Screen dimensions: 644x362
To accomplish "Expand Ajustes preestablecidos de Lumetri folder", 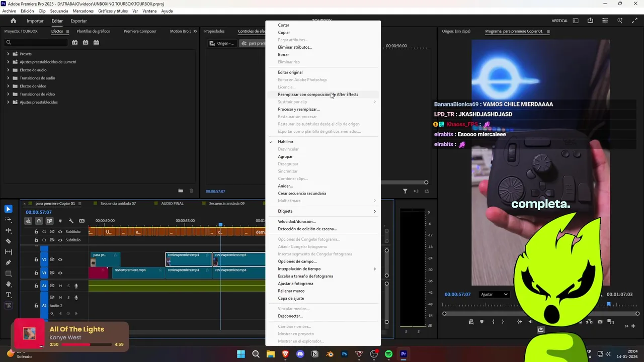I will point(8,62).
